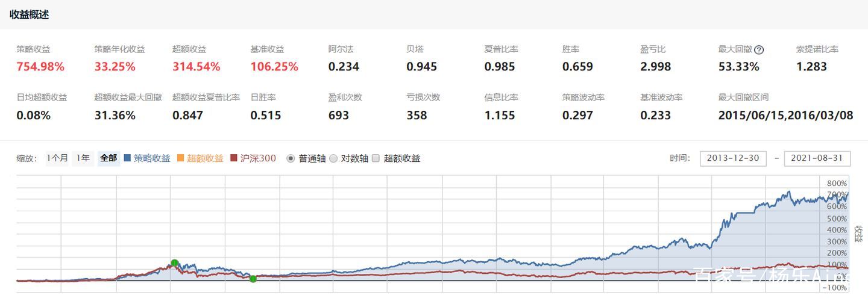Select the 亏损次数 value 358
Viewport: 868px width, 301px height.
point(417,115)
